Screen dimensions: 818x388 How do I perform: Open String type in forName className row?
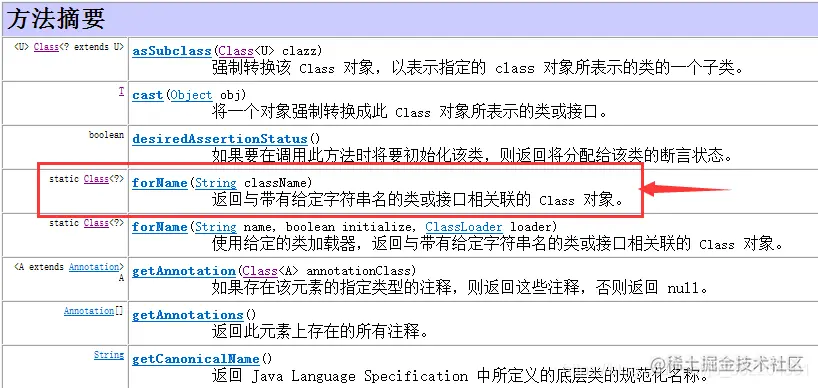pyautogui.click(x=216, y=183)
